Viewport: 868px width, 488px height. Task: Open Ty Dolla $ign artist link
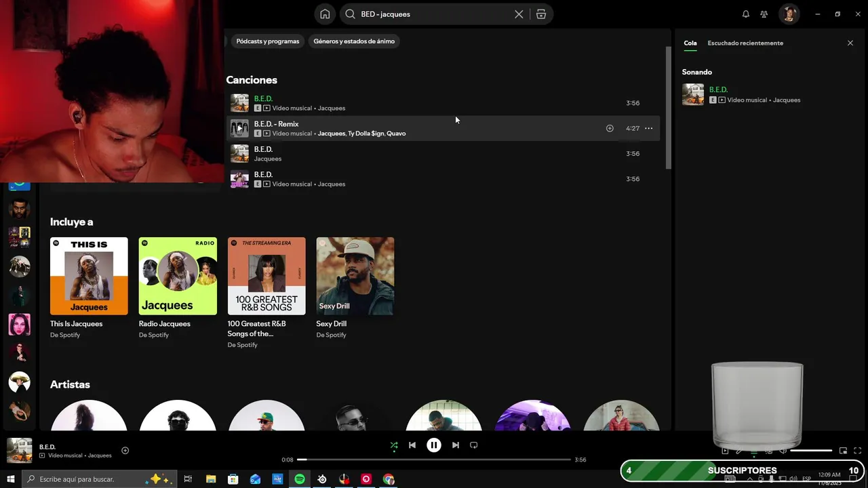366,134
